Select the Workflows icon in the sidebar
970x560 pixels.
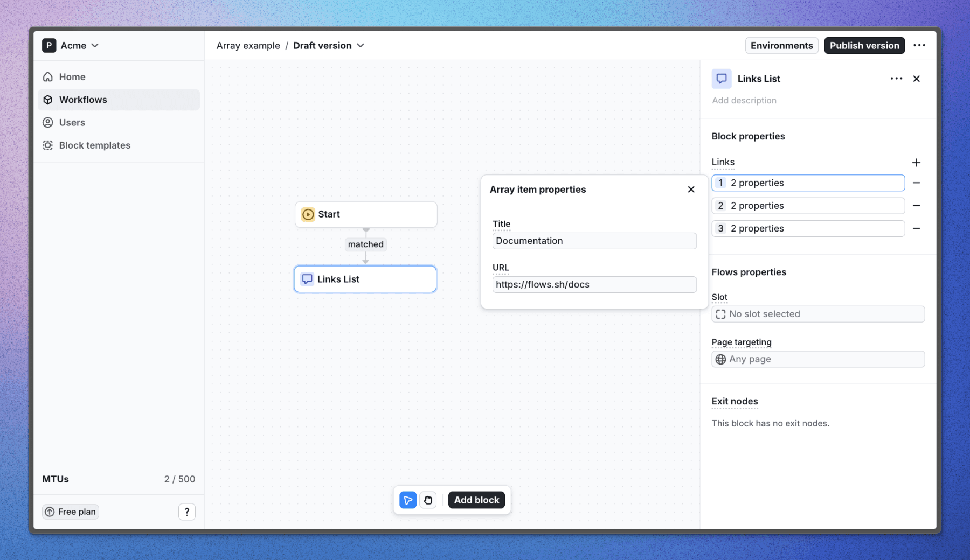48,100
